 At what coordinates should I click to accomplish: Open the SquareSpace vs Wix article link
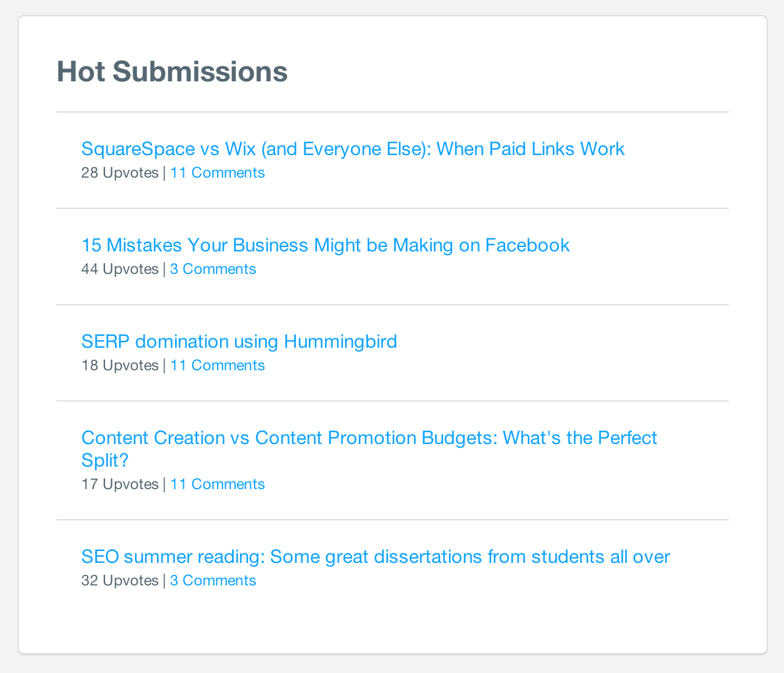[x=353, y=149]
